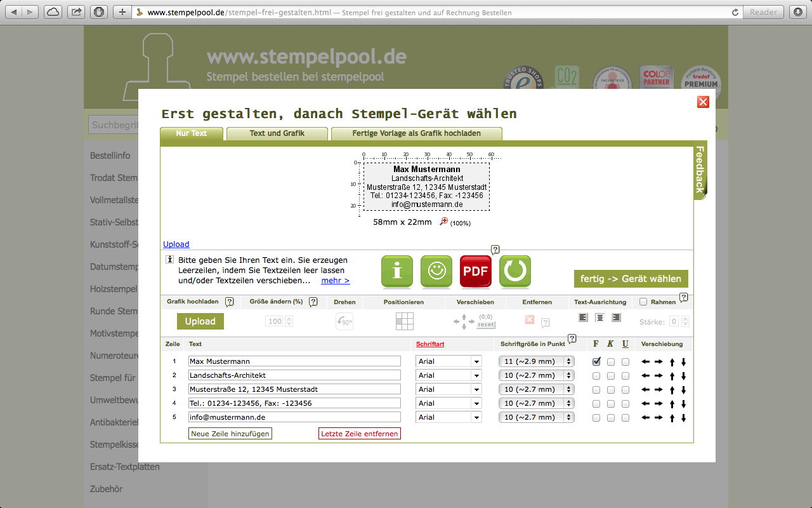Click the positioning grid icon under Positionieren

coord(404,321)
